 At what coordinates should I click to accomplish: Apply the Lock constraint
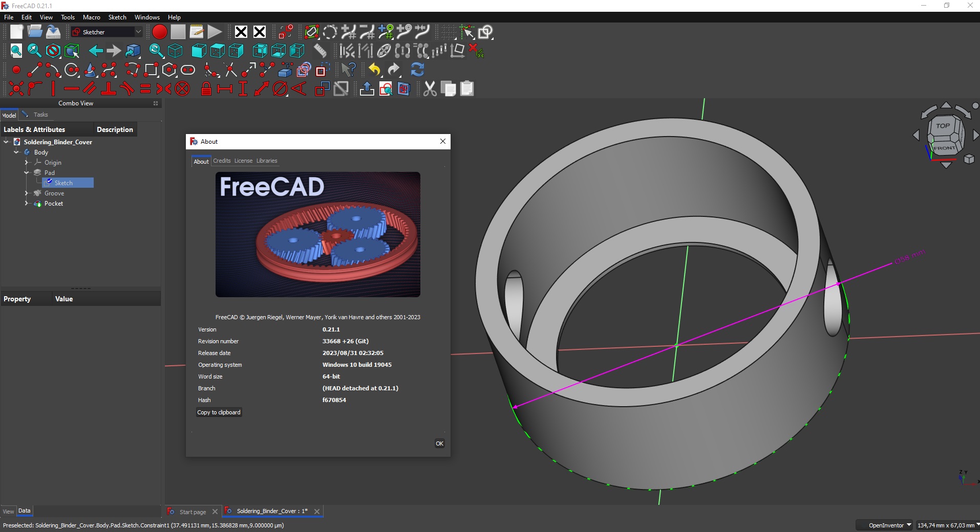206,89
